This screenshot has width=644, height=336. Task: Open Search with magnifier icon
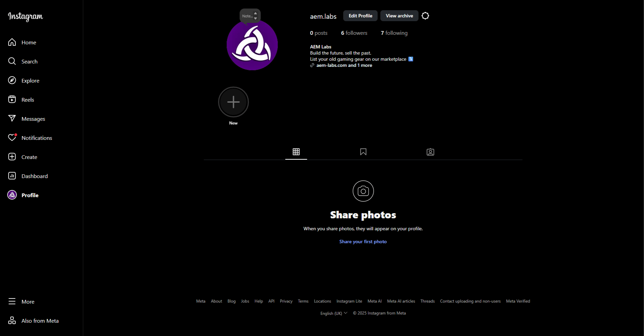tap(12, 61)
